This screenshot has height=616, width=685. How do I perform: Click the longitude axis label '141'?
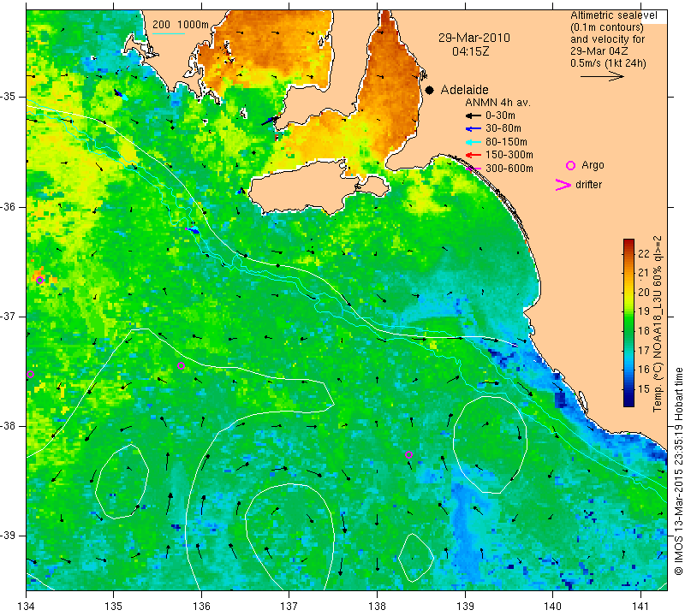640,607
